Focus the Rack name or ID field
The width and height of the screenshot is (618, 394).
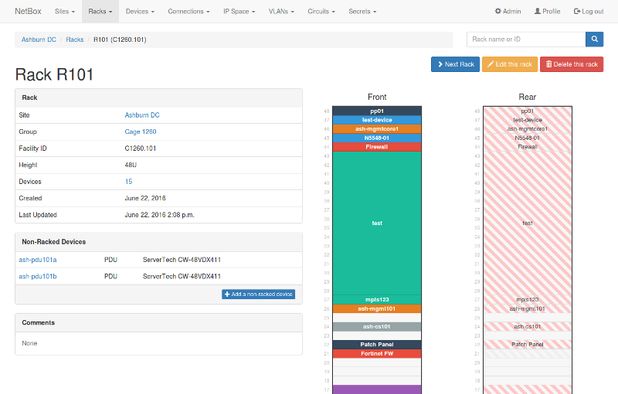point(526,39)
